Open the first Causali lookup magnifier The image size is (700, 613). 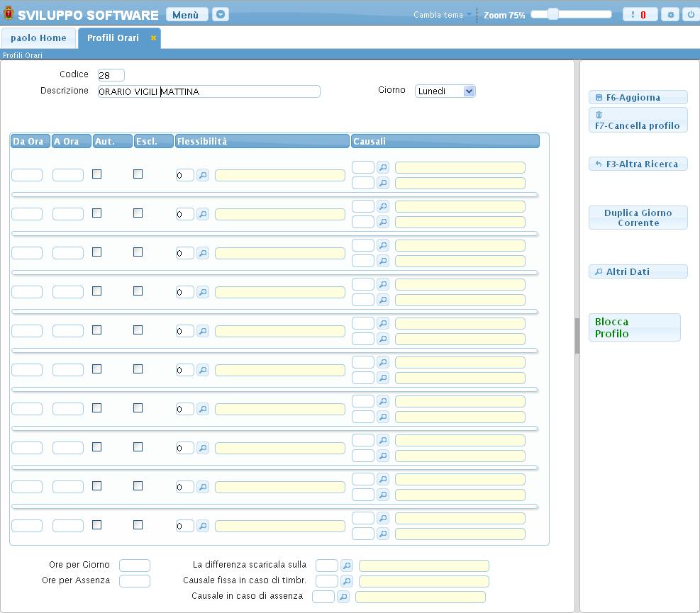click(383, 167)
